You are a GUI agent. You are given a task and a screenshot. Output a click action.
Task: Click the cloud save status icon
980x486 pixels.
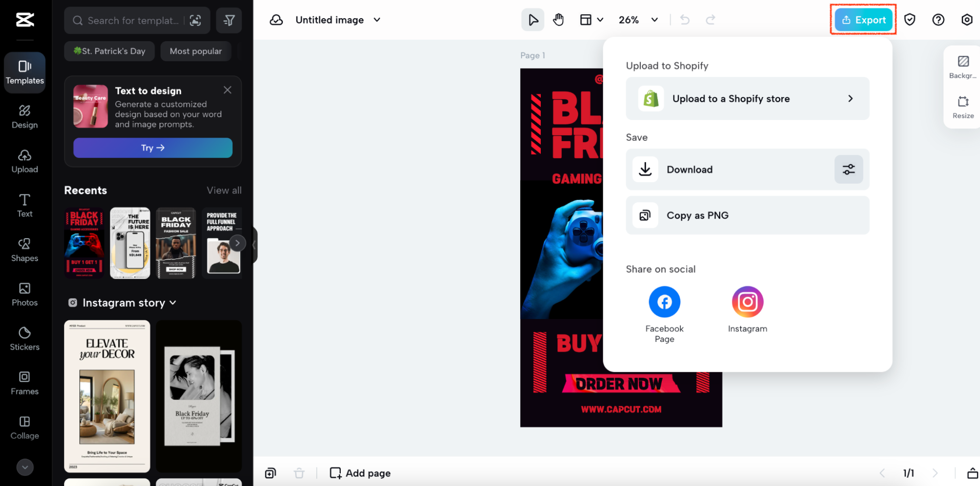click(x=276, y=20)
